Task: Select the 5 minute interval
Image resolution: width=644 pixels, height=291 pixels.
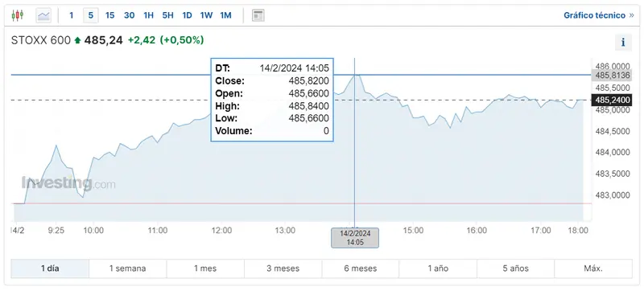Action: click(x=90, y=15)
